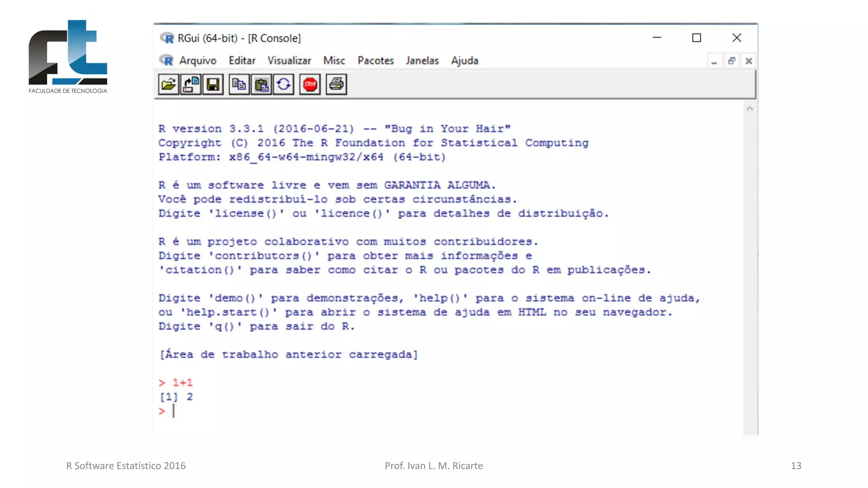Click the Paste clipboard icon
Viewport: 868px width, 488px height.
262,85
